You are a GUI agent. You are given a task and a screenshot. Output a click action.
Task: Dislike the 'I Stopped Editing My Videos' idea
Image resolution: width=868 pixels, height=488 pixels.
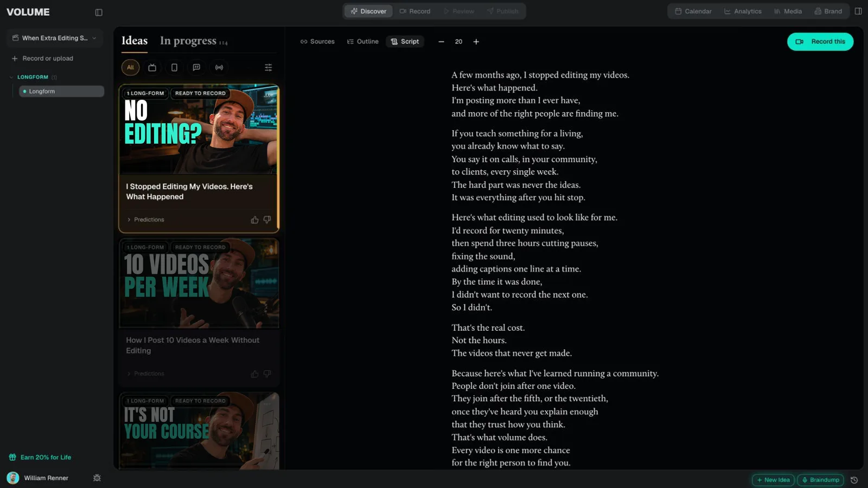[267, 220]
